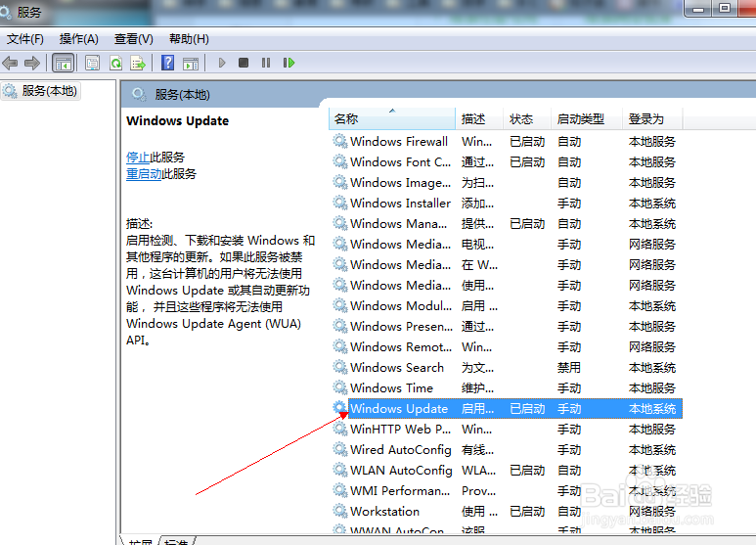Select the WMI Performan... service row
This screenshot has height=545, width=756.
[506, 490]
